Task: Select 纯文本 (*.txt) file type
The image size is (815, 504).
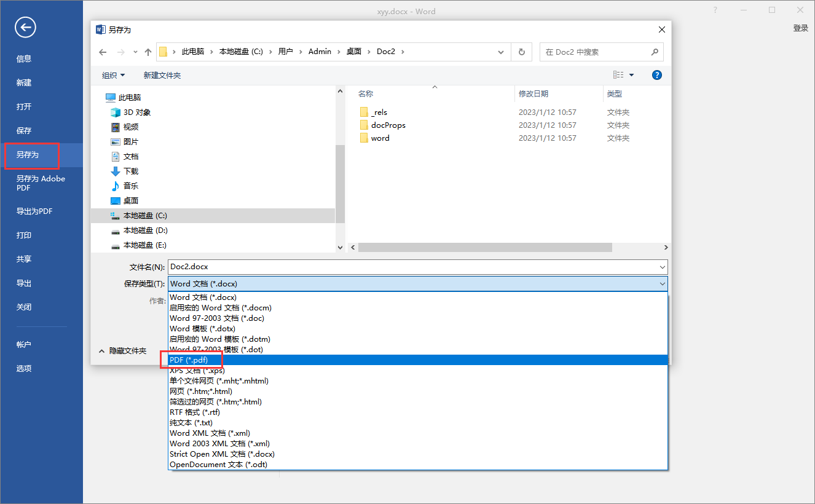Action: pos(191,423)
